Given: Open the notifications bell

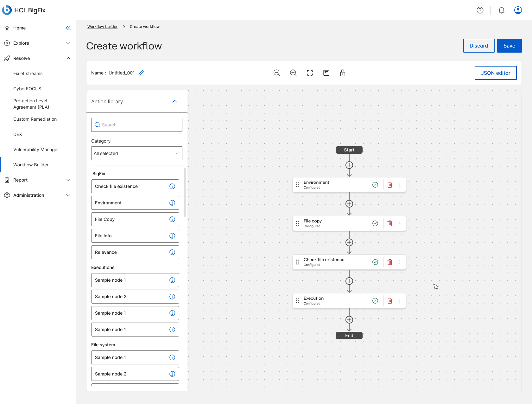Looking at the screenshot, I should 502,10.
